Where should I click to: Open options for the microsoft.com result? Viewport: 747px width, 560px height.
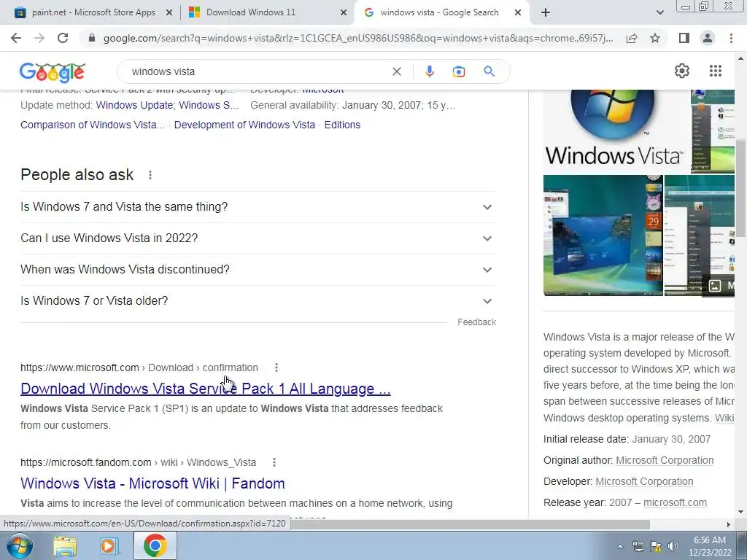click(276, 367)
